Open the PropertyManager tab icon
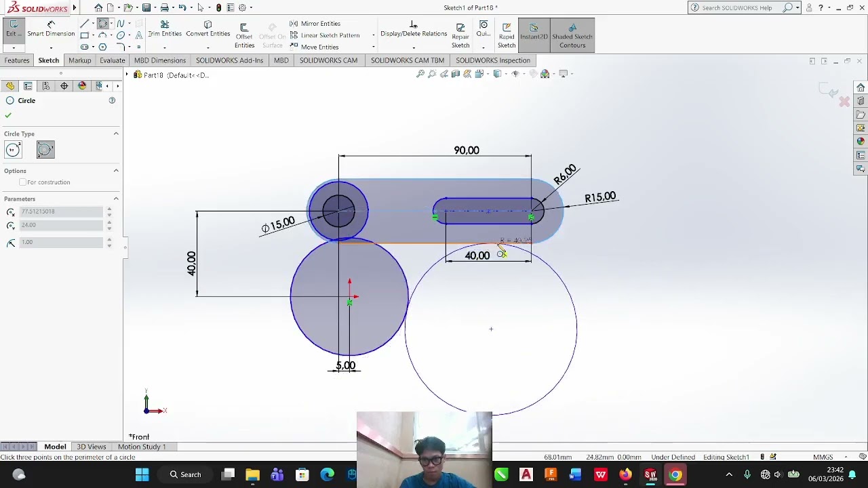 (28, 86)
